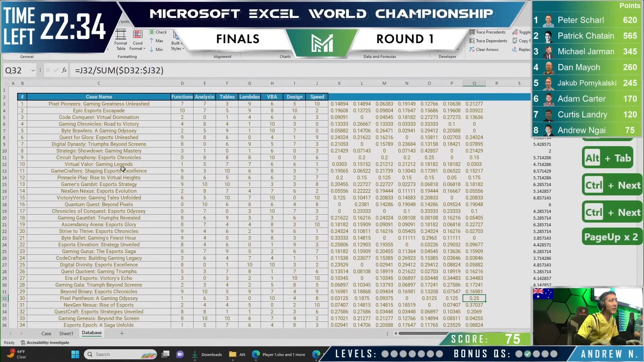Switch to the Sheet1 tab
Screen dimensions: 644x362
[x=66, y=333]
